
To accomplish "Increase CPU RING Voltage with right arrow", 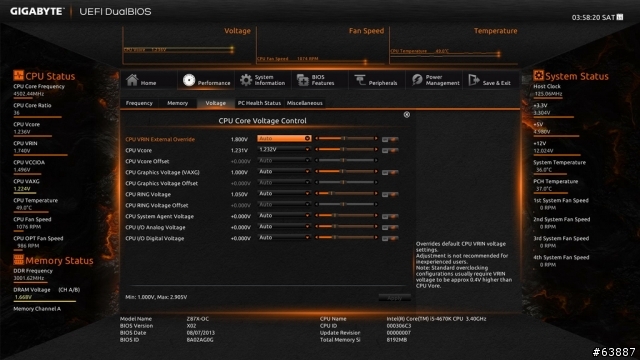I will (376, 193).
